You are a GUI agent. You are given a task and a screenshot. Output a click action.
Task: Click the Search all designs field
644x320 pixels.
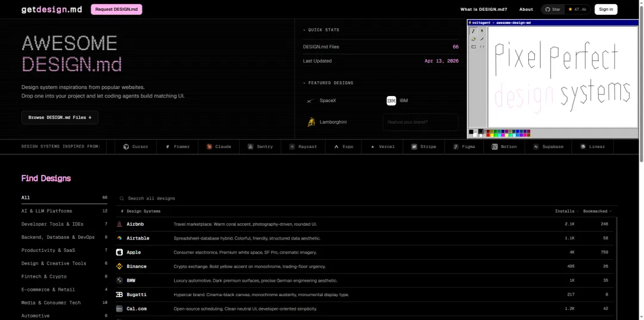366,198
